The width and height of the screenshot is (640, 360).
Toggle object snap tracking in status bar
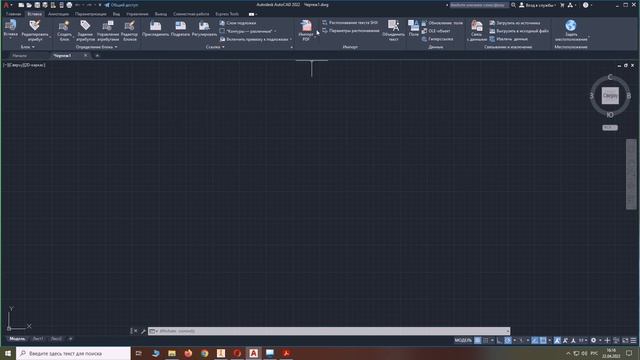(x=535, y=340)
